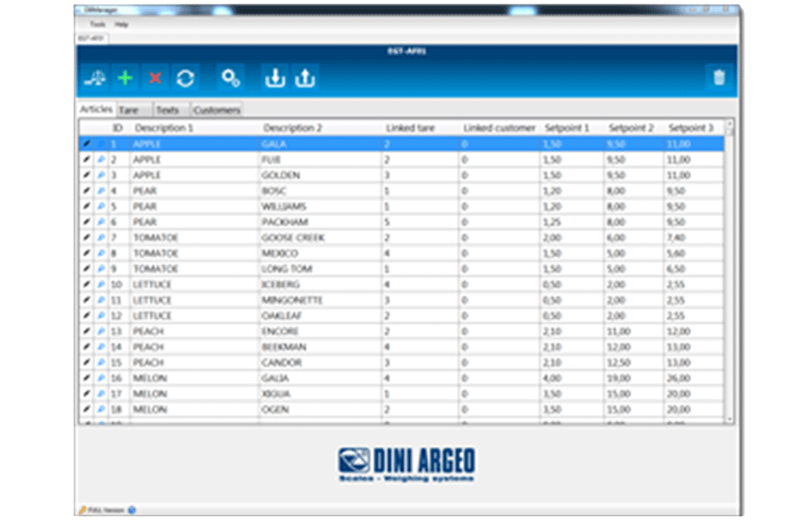Open the Tools menu
Viewport: 812px width, 521px height.
(97, 25)
